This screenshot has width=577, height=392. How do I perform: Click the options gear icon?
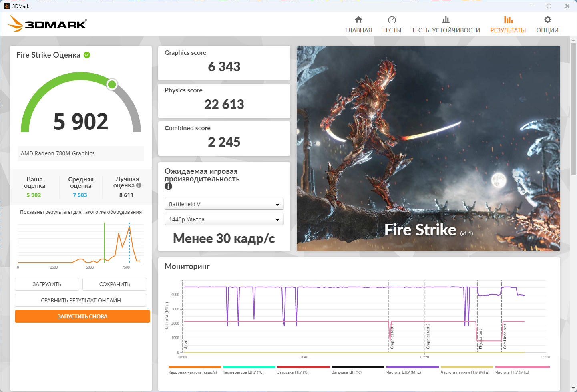click(x=547, y=20)
